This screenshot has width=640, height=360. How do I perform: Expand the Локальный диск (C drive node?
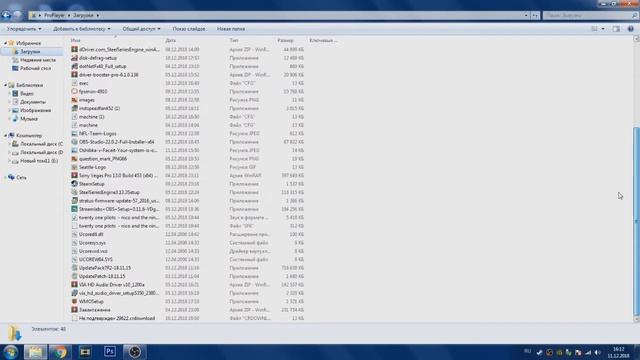(x=9, y=144)
